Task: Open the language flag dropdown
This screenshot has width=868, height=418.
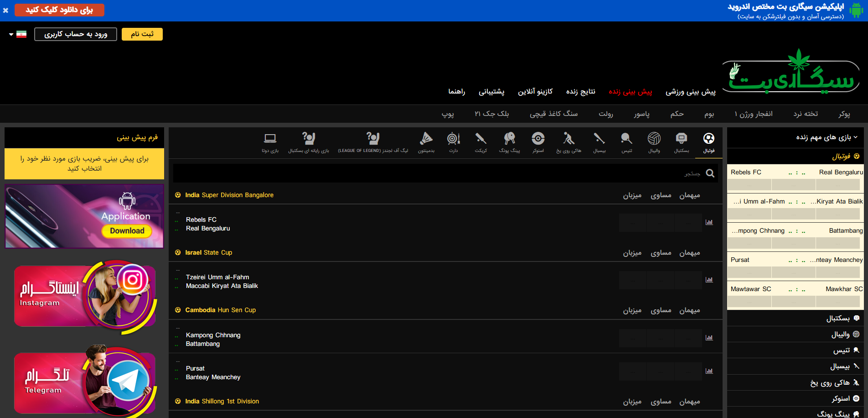Action: [18, 34]
